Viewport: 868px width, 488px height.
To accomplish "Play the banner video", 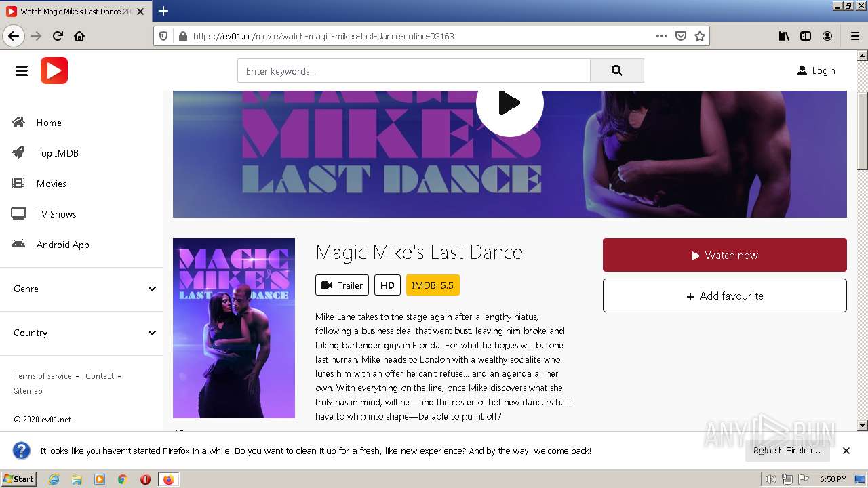I will pyautogui.click(x=510, y=103).
